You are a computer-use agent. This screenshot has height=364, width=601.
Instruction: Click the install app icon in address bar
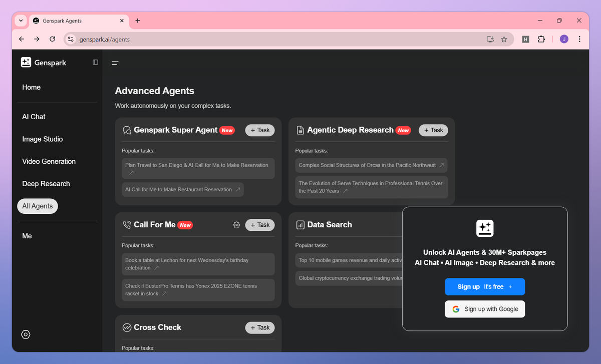[490, 39]
